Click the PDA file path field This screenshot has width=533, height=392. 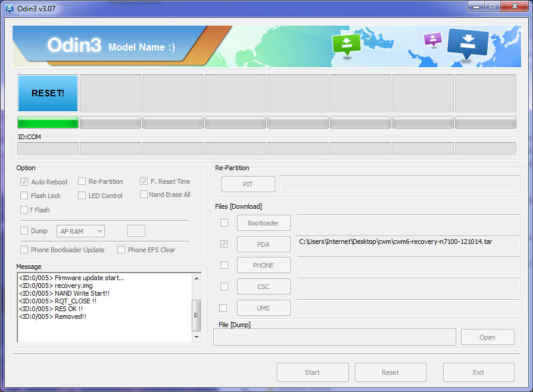tap(408, 244)
